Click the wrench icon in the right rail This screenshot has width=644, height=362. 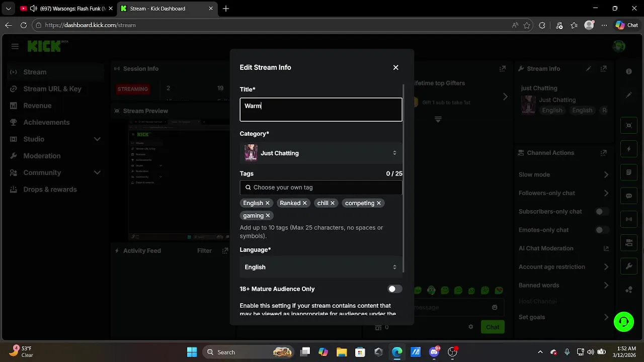628,266
